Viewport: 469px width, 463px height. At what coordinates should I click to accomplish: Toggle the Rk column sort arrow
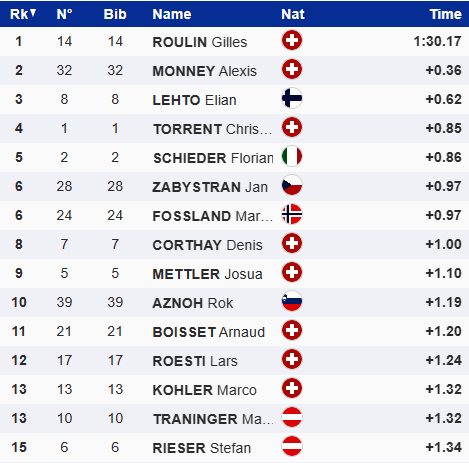[x=33, y=13]
